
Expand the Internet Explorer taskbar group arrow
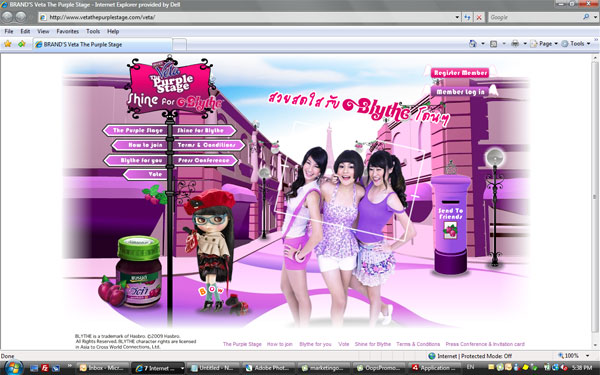coord(182,368)
